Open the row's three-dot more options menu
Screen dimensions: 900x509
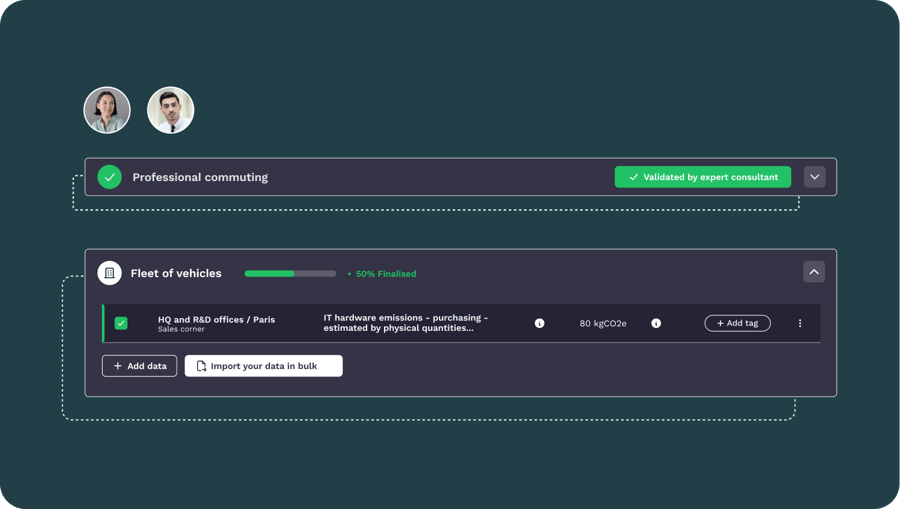[800, 323]
